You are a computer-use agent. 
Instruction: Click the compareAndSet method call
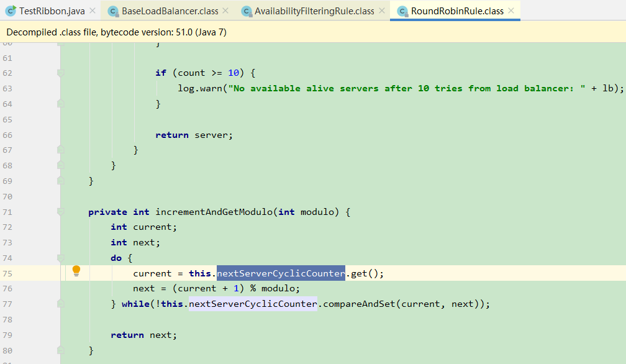(359, 304)
